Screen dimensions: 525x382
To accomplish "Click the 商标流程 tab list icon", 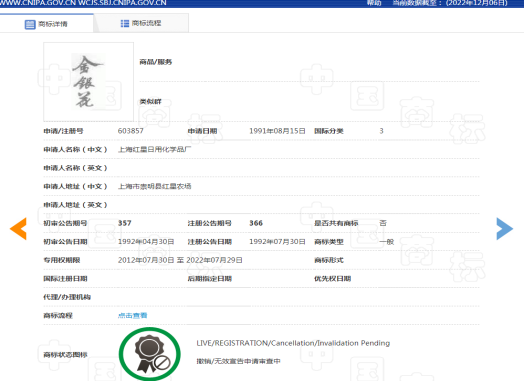I will point(125,23).
